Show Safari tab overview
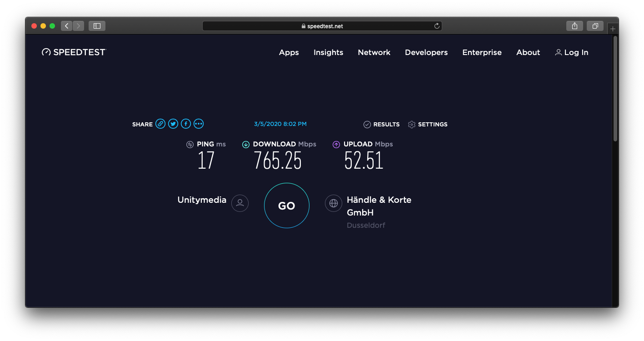This screenshot has height=341, width=644. [x=595, y=26]
